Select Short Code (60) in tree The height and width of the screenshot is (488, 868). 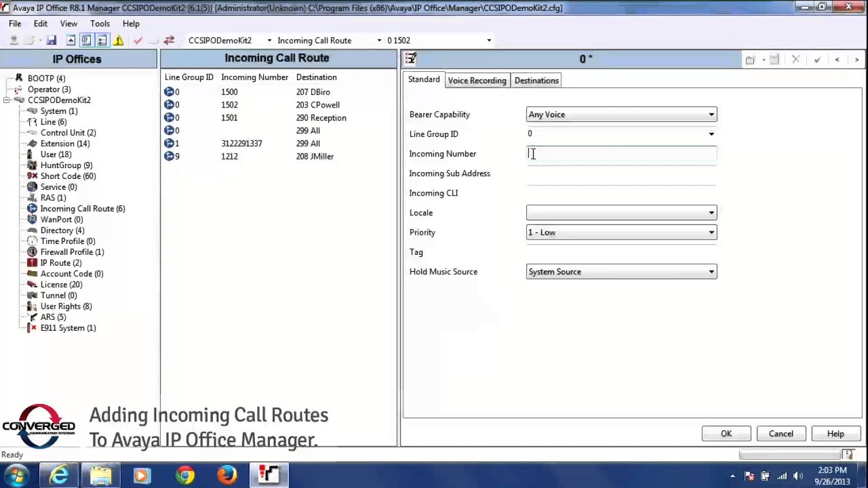pyautogui.click(x=68, y=176)
